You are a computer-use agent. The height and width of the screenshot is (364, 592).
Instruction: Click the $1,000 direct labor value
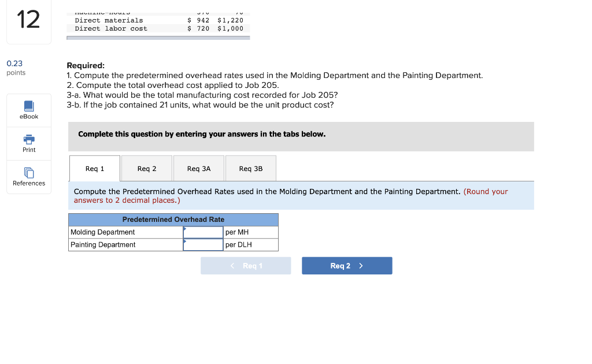(230, 29)
